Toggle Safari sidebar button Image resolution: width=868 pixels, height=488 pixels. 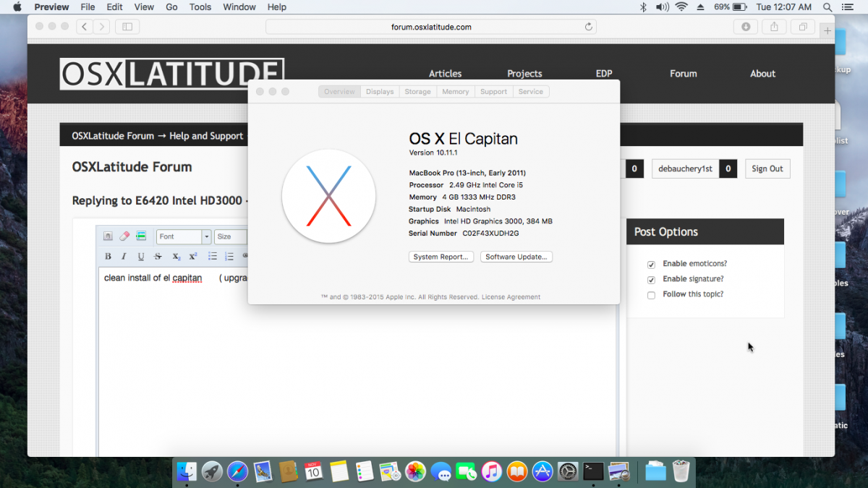pos(127,27)
